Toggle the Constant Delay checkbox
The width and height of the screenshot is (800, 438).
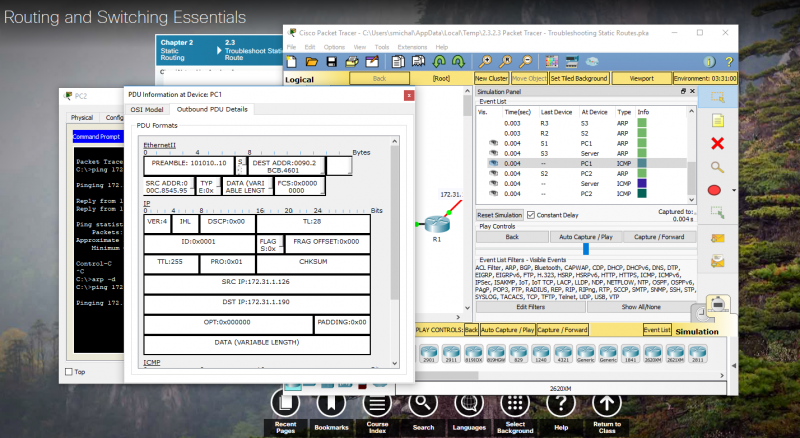click(x=531, y=215)
